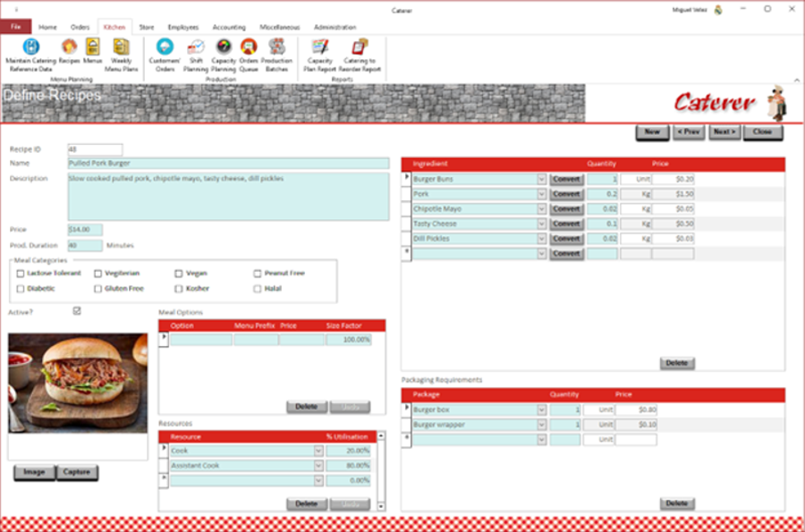Open the File menu tab
This screenshot has width=805, height=532.
tap(16, 27)
